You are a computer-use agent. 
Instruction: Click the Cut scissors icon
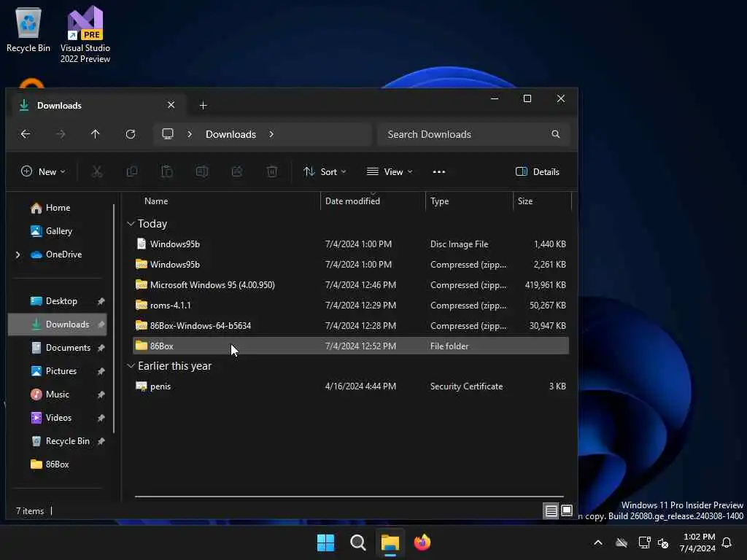pos(97,171)
